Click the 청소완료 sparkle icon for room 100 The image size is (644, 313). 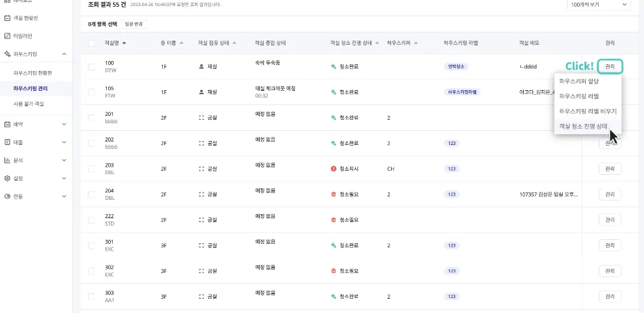(333, 67)
